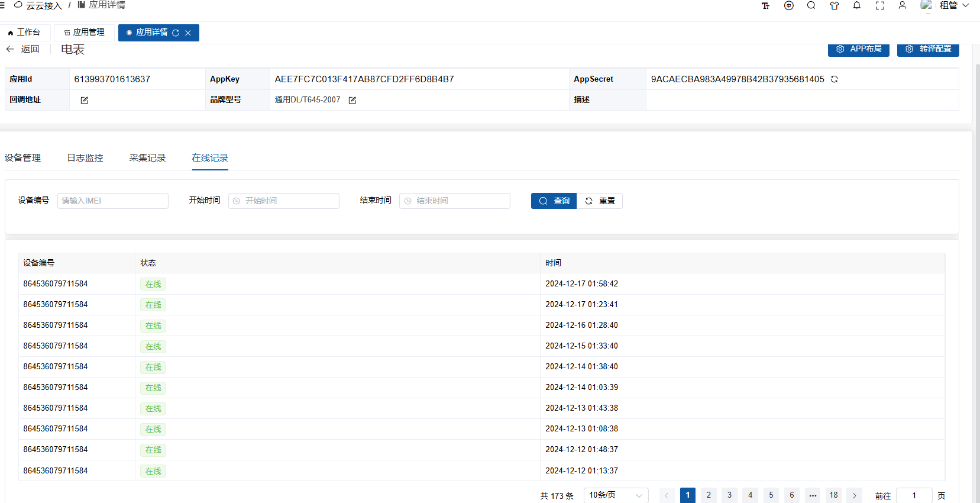The height and width of the screenshot is (503, 980).
Task: Click the 在线 tag in 2024-12-14 01:38:40 row
Action: (153, 367)
